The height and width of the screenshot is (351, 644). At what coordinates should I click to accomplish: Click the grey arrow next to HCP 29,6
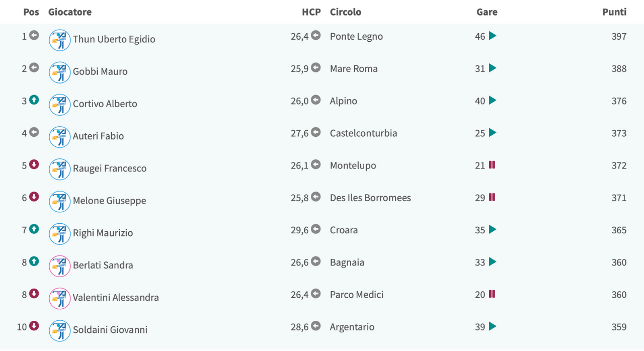(315, 229)
